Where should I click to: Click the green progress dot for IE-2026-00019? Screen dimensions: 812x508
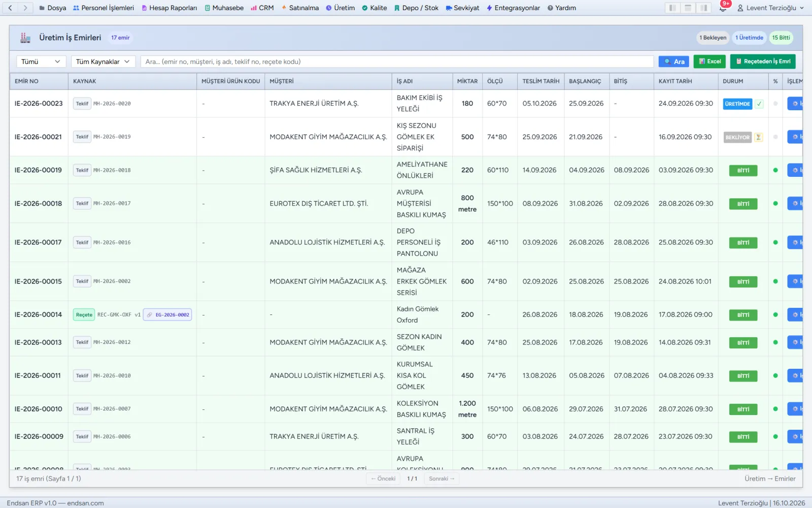coord(775,170)
